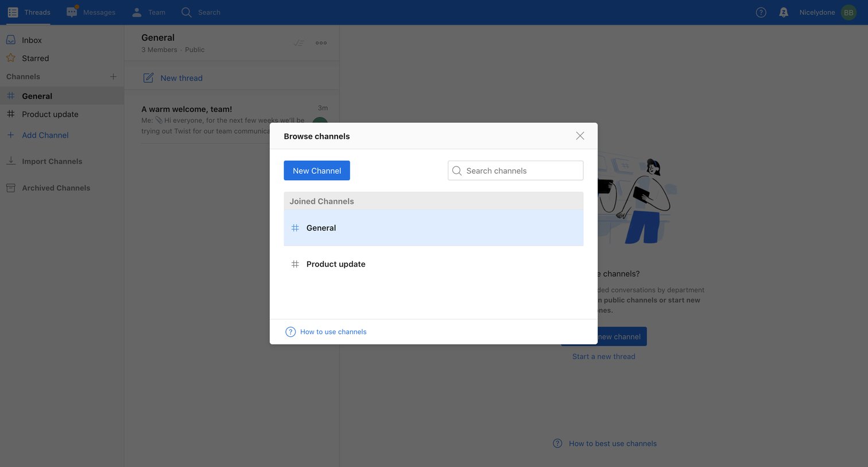Open the How to best use channels link
Screen dimensions: 868x467
[613, 443]
